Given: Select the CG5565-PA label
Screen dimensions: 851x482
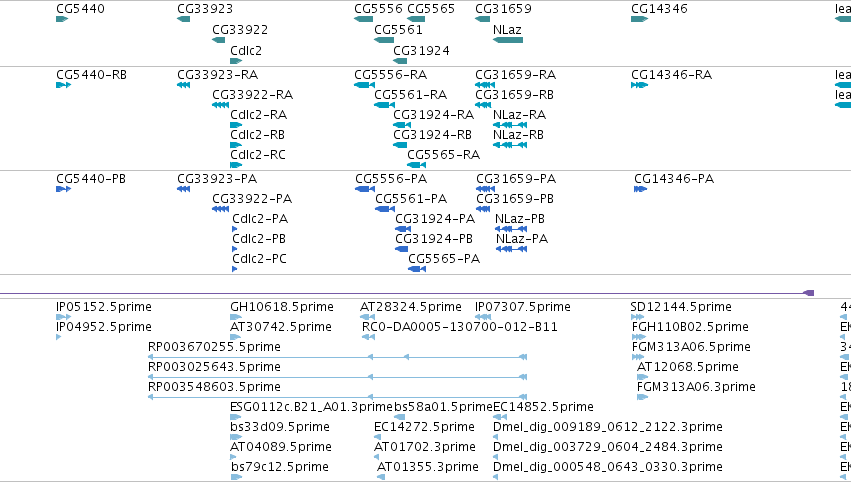Looking at the screenshot, I should [444, 259].
